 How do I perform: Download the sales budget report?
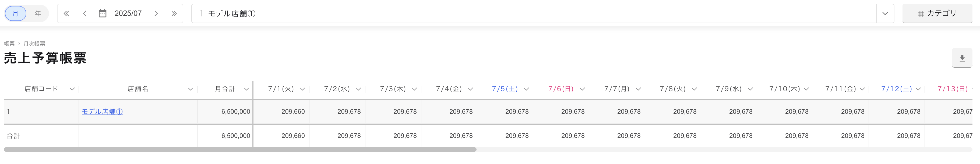click(962, 58)
